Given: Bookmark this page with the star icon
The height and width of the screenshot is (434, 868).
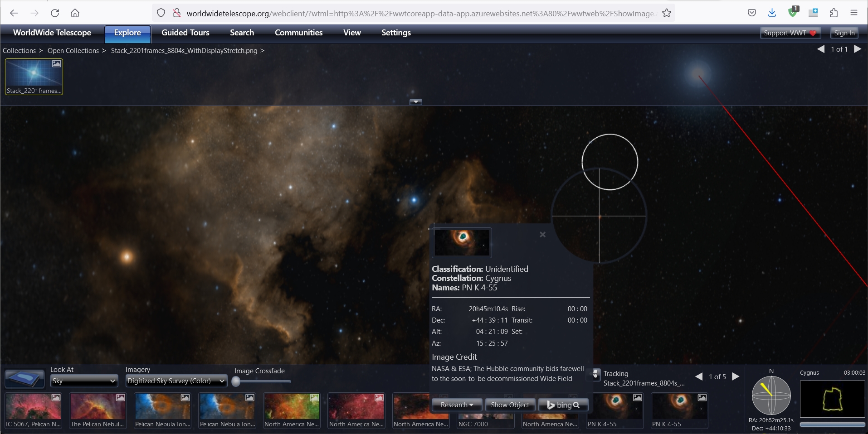Looking at the screenshot, I should pyautogui.click(x=666, y=13).
